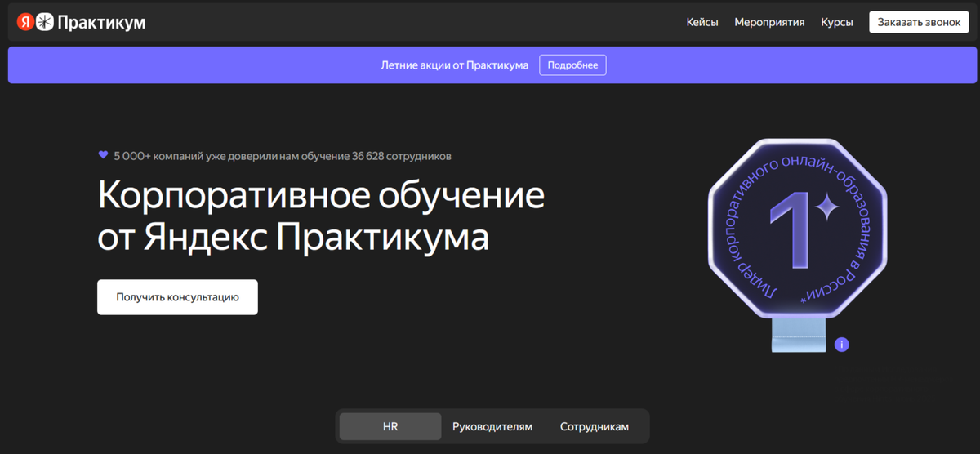The image size is (980, 454).
Task: Open the info icon near the badge
Action: click(x=842, y=345)
